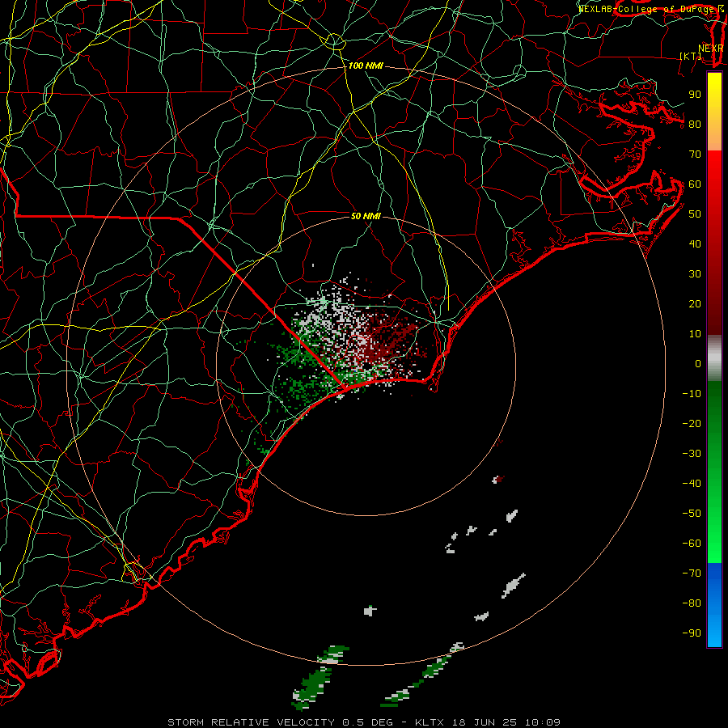Select the 40 value on velocity scale
Viewport: 728px width, 728px height.
(x=695, y=244)
